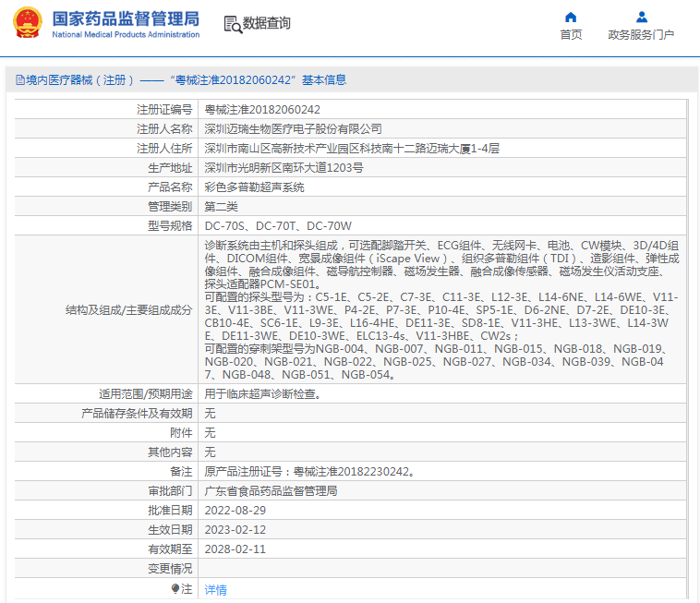
Task: Click effective date 2023-02-12
Action: (235, 530)
